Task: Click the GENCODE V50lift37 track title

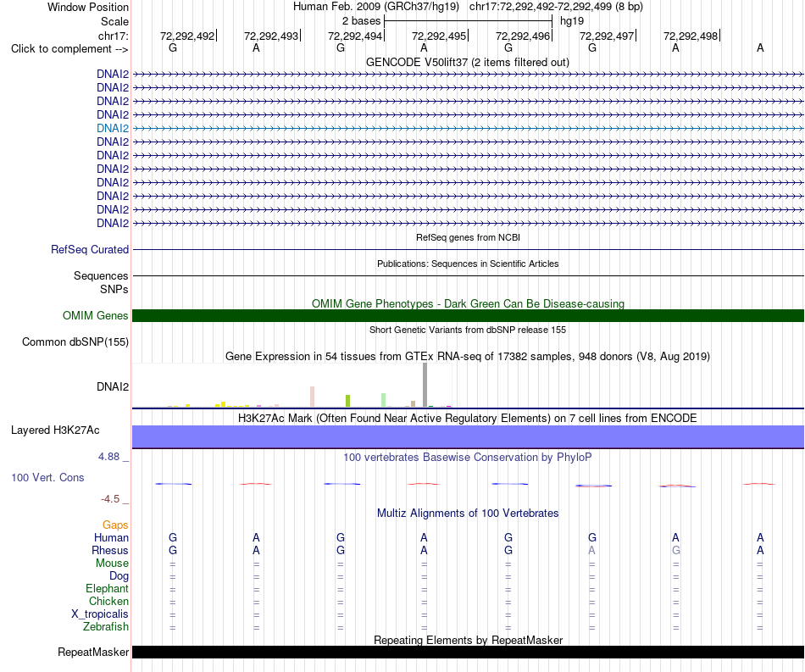Action: [x=468, y=62]
